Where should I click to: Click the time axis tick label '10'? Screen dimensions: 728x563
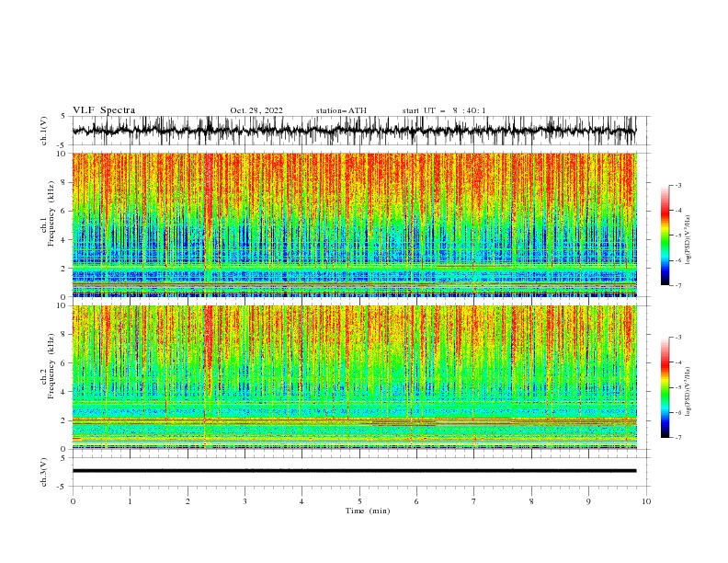pos(646,501)
